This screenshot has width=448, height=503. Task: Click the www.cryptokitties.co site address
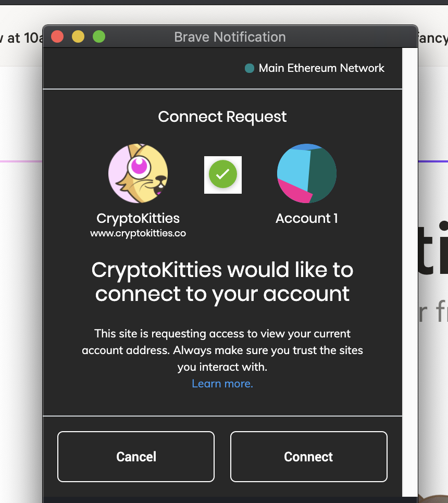tap(138, 233)
